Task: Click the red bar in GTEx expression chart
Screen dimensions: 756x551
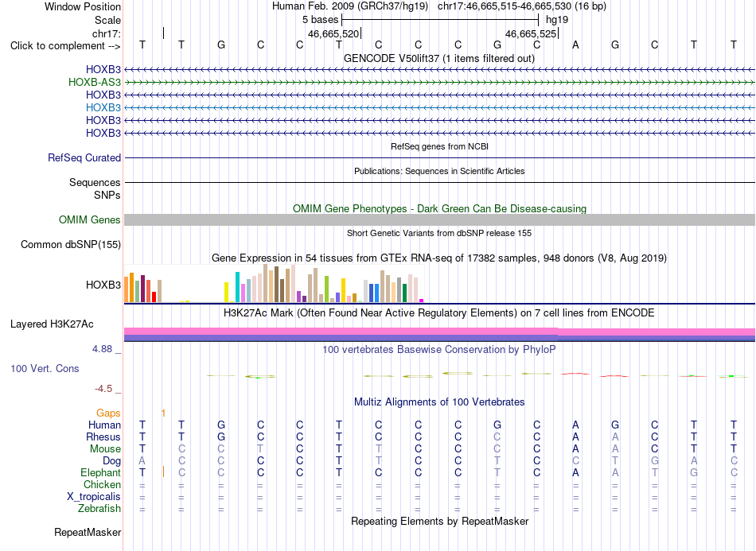Action: (x=154, y=297)
